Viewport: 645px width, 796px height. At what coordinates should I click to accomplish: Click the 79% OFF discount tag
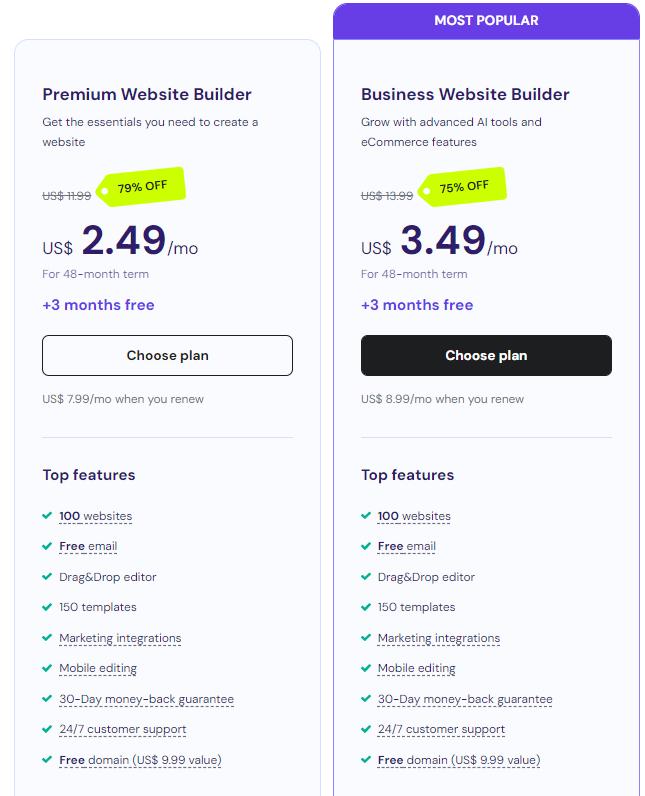pyautogui.click(x=141, y=187)
